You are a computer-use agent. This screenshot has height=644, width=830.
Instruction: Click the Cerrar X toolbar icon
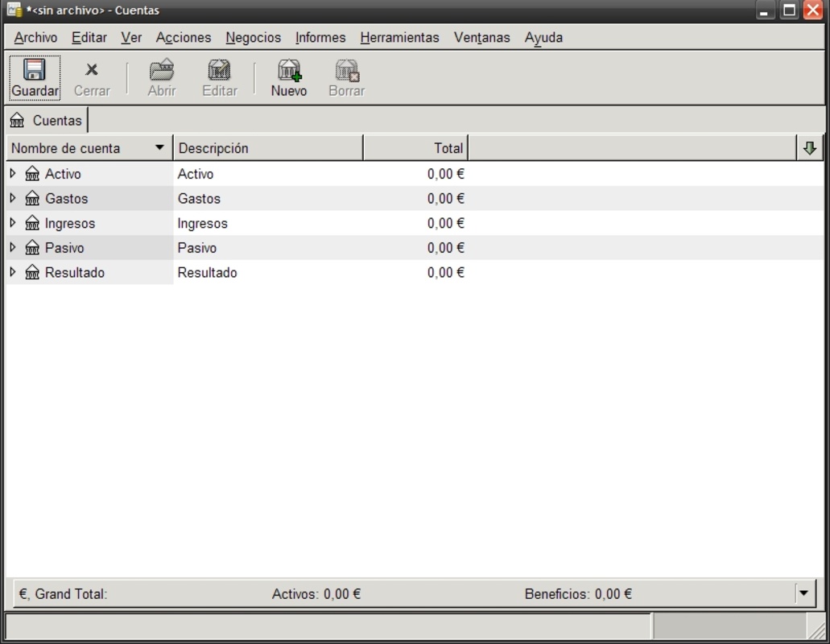[92, 70]
